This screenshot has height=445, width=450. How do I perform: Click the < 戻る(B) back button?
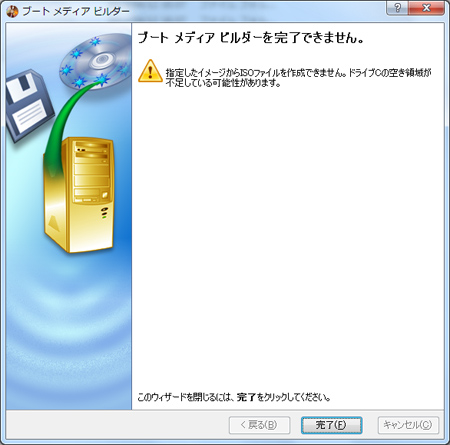(x=259, y=425)
